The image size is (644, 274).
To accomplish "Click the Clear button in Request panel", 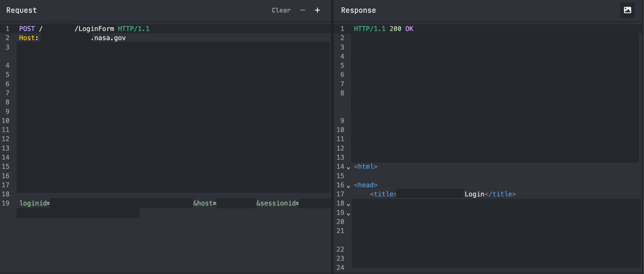I will click(x=281, y=10).
